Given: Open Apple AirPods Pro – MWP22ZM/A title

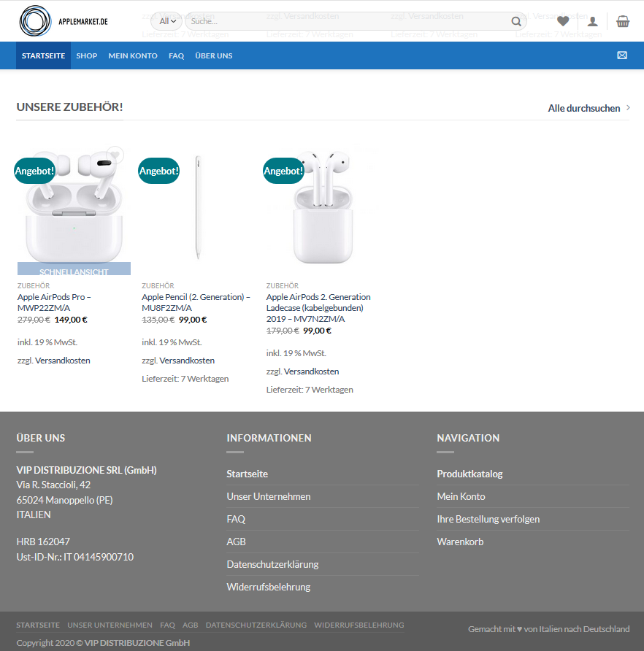Looking at the screenshot, I should click(54, 302).
